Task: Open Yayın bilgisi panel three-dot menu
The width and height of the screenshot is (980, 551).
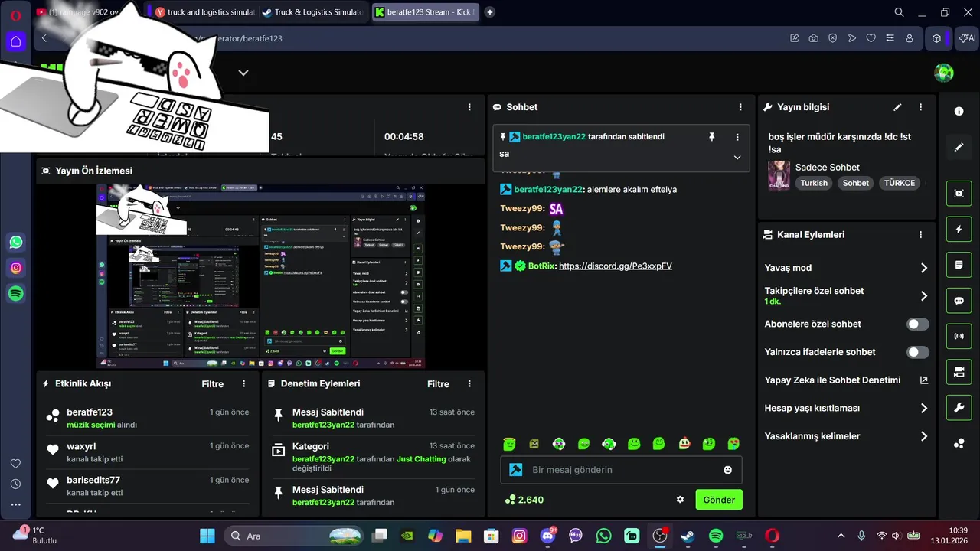Action: [920, 107]
